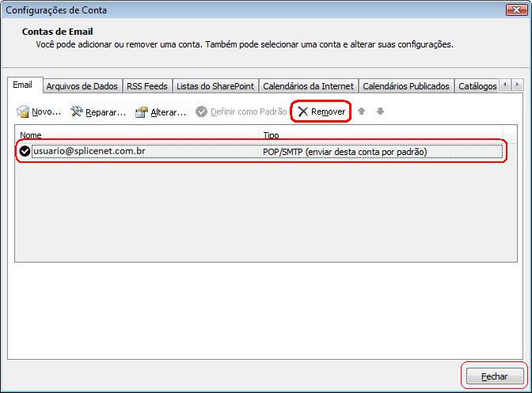Go to the RSS Feeds tab
This screenshot has height=393, width=532.
click(x=146, y=86)
